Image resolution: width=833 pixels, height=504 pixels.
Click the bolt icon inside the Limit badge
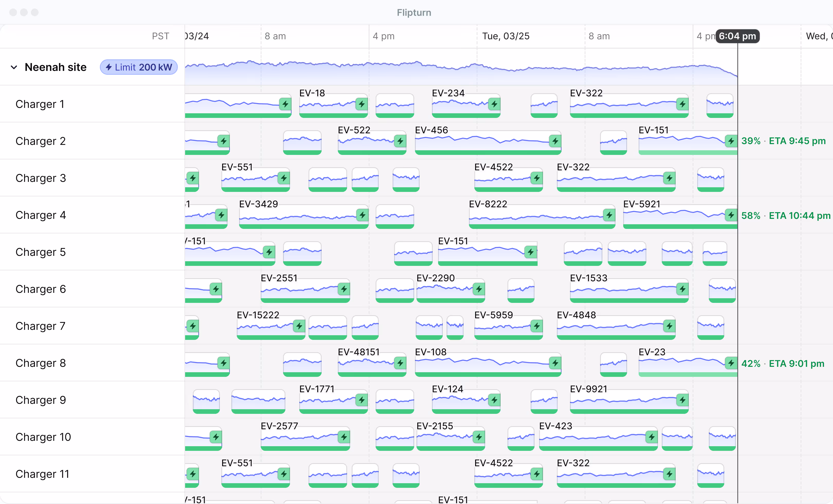[109, 67]
